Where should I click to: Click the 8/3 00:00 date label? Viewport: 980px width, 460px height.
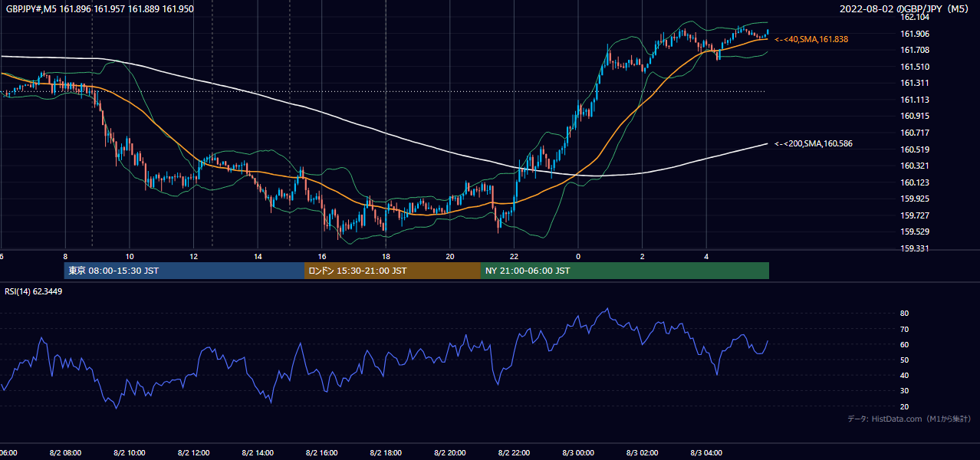point(578,453)
